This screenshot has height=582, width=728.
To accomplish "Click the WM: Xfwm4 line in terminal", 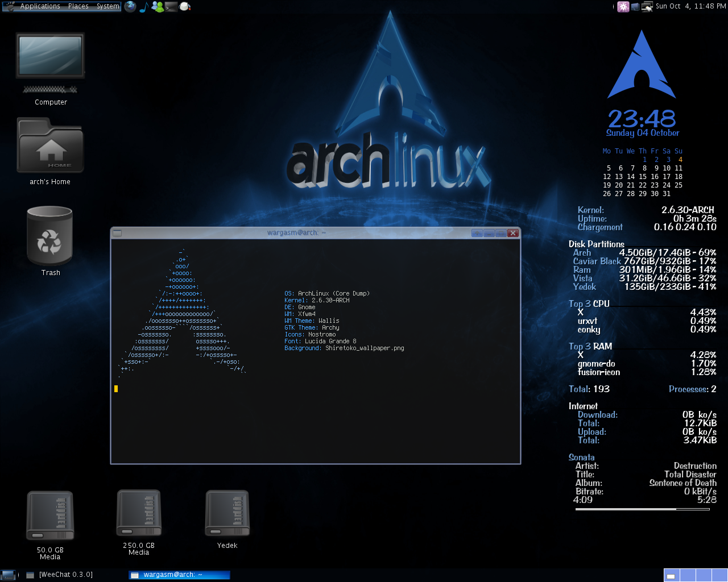I will coord(300,314).
